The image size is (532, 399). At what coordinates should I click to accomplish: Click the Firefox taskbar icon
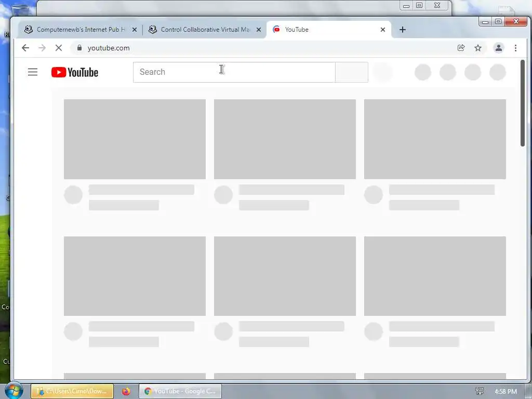pyautogui.click(x=126, y=391)
